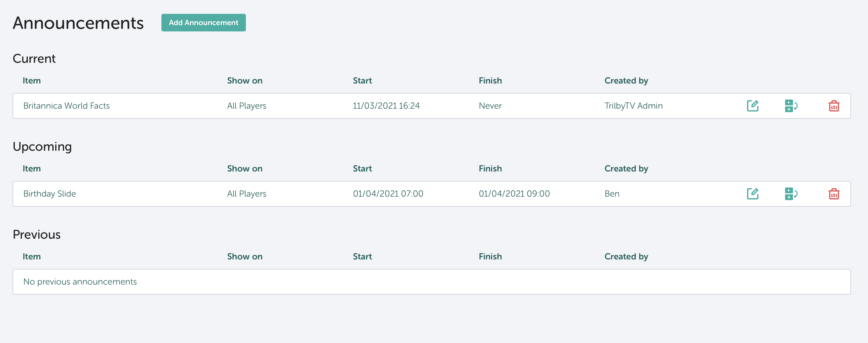
Task: Click the Previous section heading
Action: [36, 235]
